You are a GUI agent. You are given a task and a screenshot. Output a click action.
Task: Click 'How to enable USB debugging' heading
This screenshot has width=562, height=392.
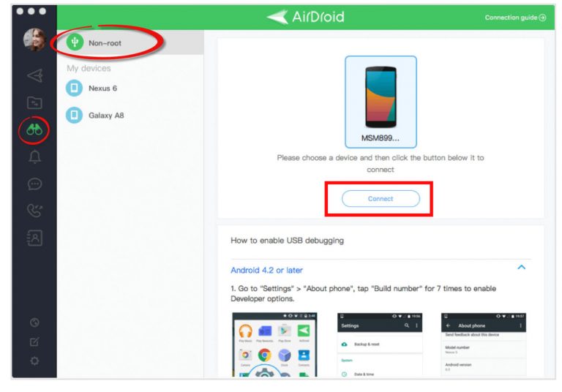[287, 241]
